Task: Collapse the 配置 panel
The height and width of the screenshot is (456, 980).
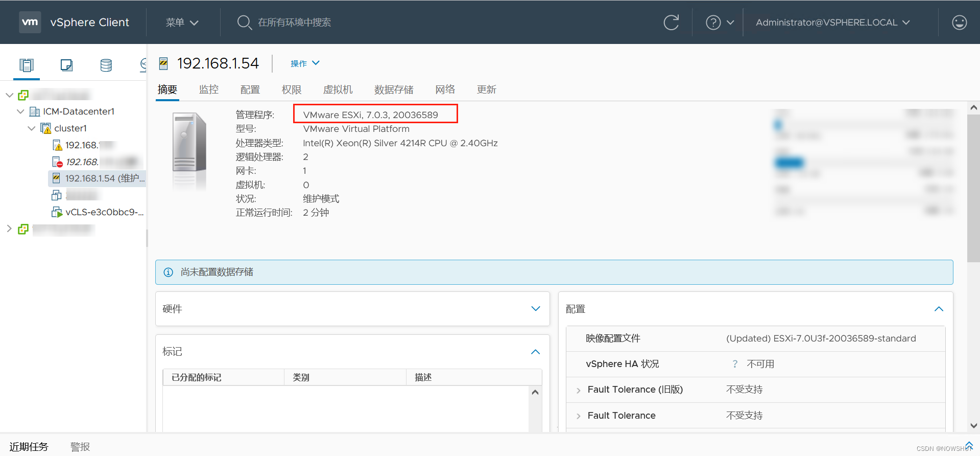Action: (939, 309)
